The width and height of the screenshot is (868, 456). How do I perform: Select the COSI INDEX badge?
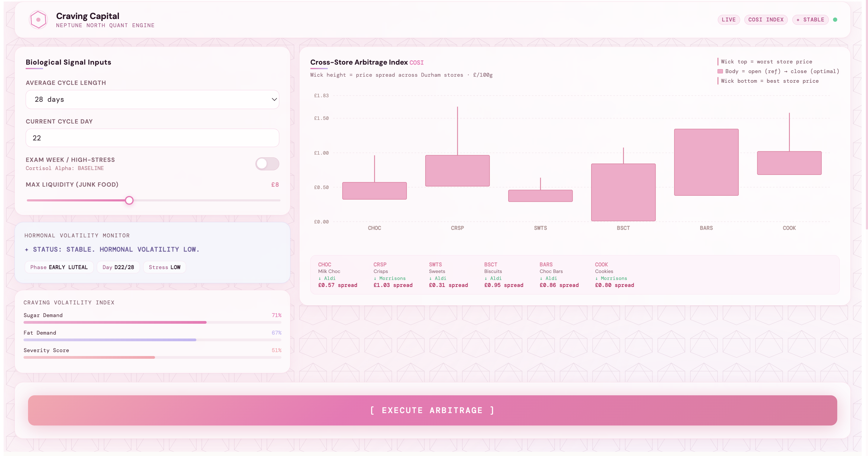click(765, 20)
